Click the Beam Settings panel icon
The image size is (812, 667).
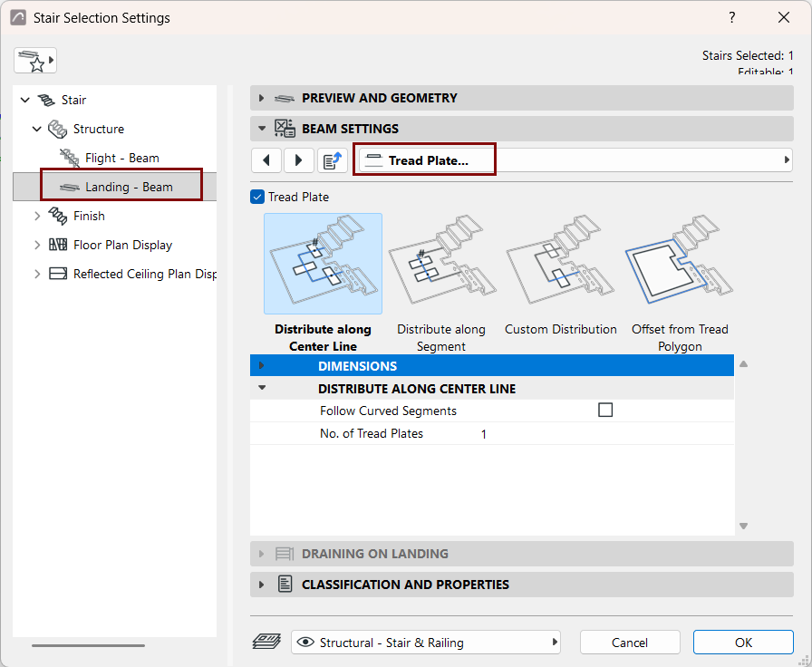(x=285, y=129)
